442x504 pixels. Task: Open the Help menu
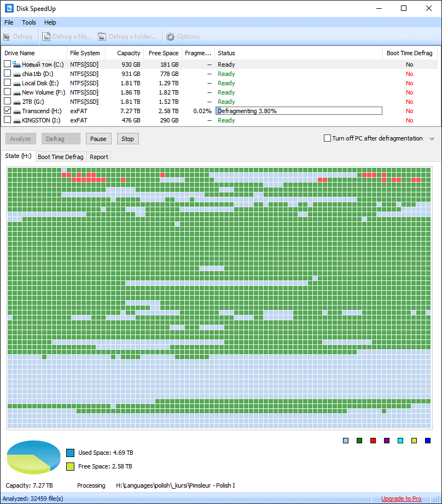(50, 22)
